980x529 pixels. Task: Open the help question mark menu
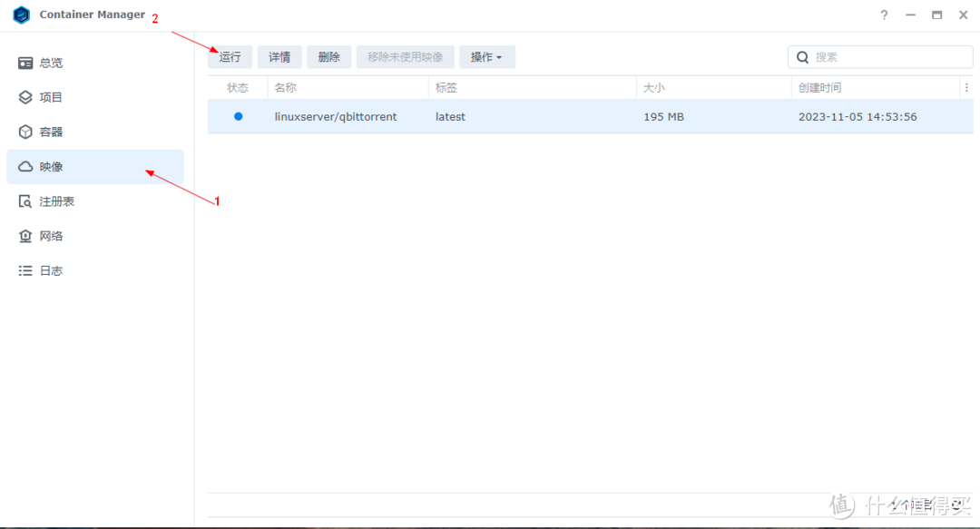pyautogui.click(x=883, y=15)
